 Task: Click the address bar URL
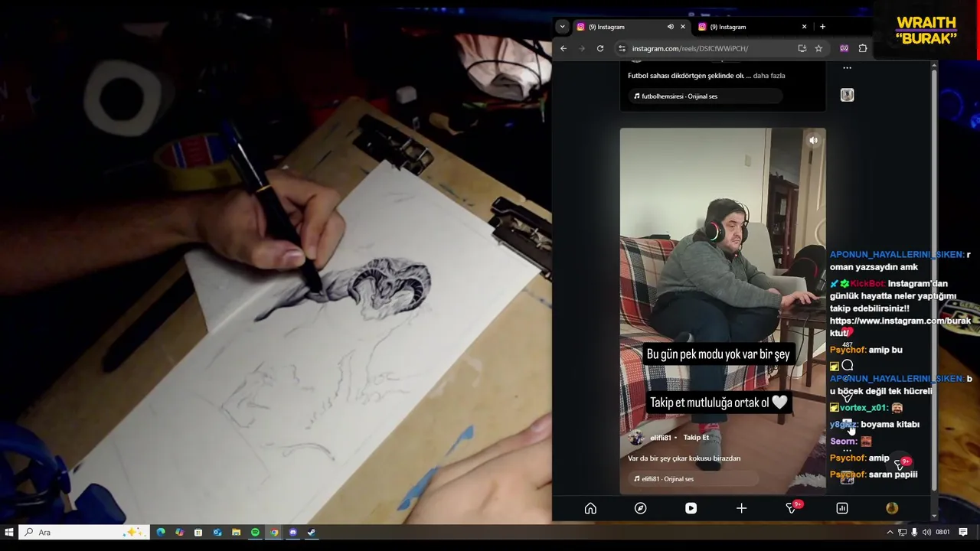pyautogui.click(x=690, y=48)
